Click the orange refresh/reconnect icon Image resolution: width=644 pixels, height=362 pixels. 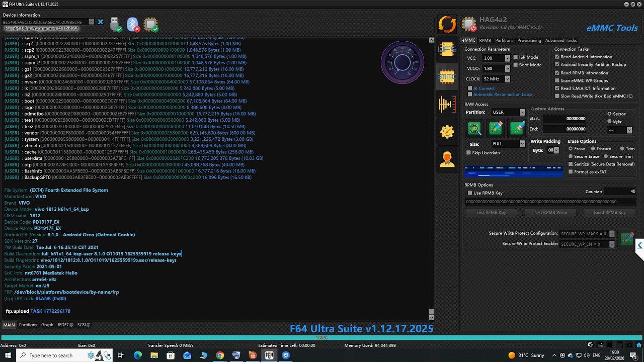click(447, 25)
